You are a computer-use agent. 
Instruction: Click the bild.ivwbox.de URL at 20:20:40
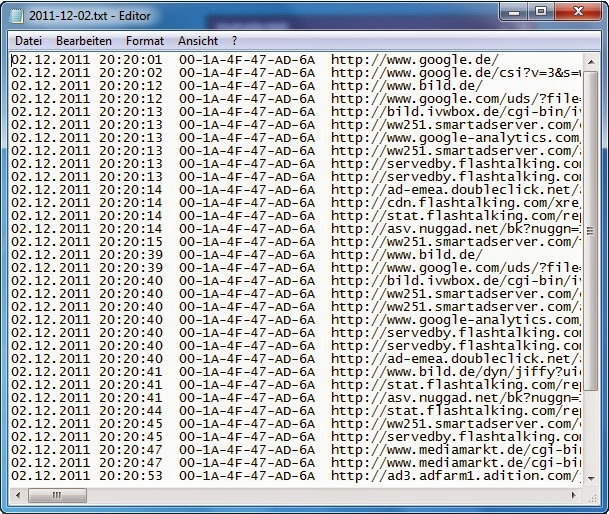(x=456, y=281)
